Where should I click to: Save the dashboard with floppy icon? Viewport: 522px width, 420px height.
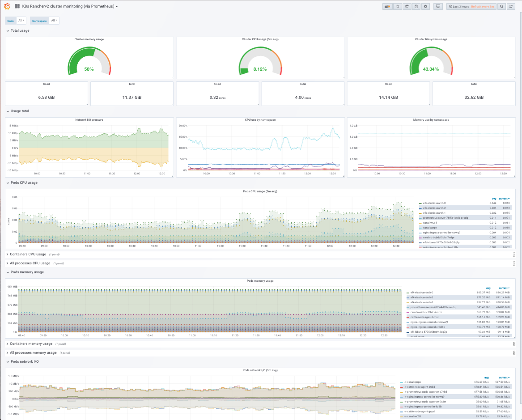416,6
